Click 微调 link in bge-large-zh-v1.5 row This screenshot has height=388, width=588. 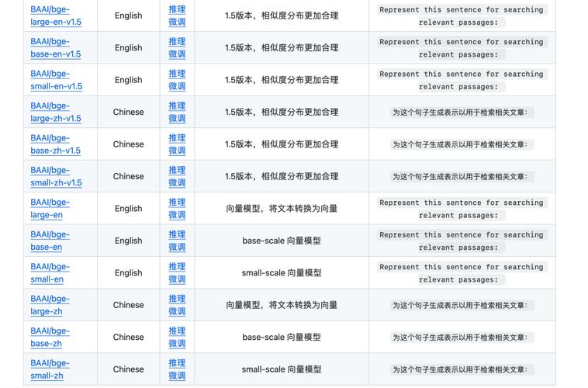click(177, 119)
